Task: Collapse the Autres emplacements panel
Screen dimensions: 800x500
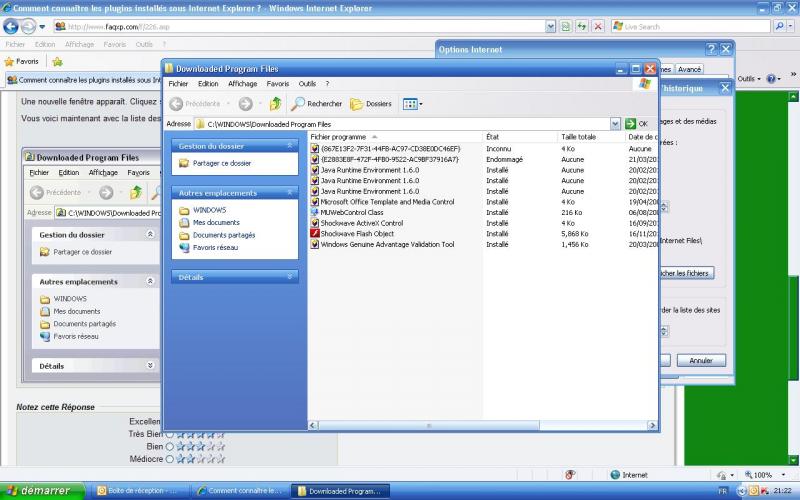Action: pyautogui.click(x=290, y=193)
